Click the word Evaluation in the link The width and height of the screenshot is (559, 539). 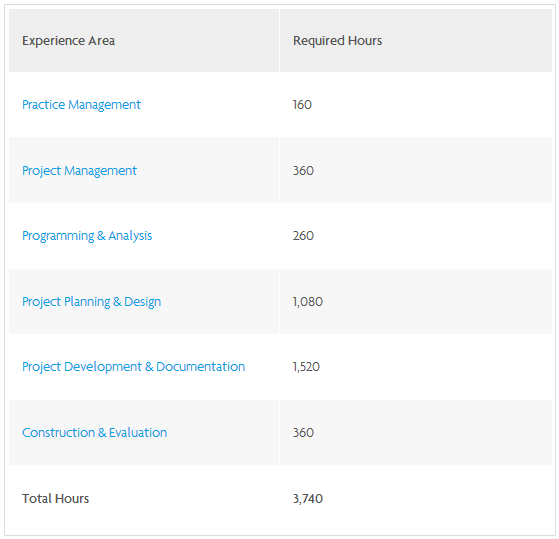click(x=138, y=432)
